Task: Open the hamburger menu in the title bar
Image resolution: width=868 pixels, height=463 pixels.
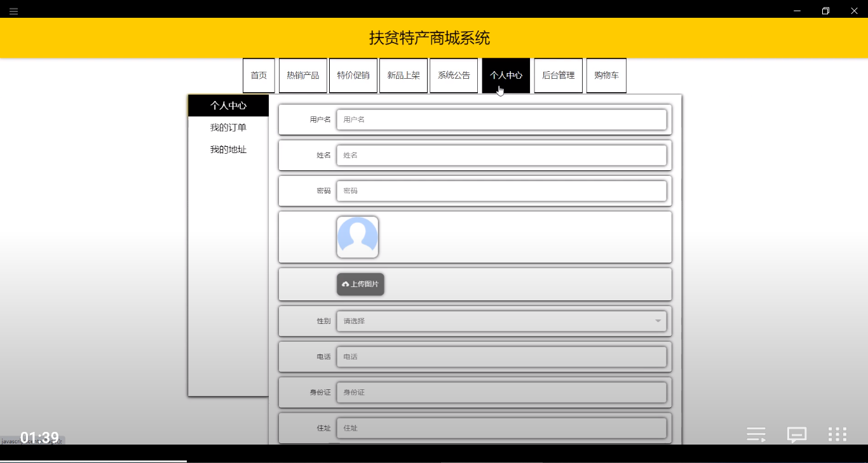Action: point(13,11)
